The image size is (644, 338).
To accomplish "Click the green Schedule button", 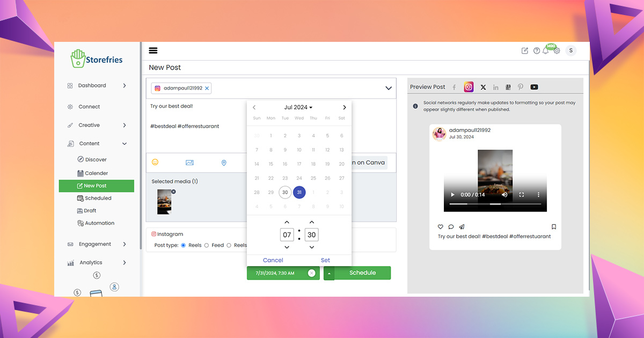I will tap(363, 273).
